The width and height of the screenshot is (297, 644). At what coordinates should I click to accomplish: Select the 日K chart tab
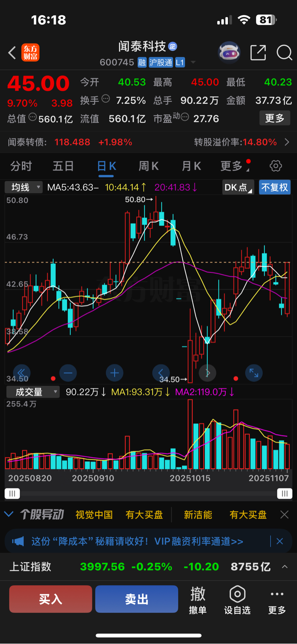[106, 167]
